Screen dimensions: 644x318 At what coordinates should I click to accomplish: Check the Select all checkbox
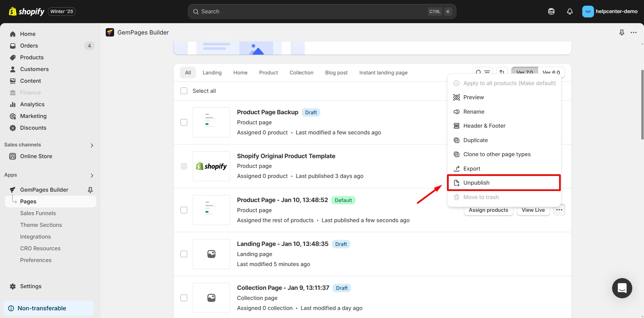coord(184,91)
